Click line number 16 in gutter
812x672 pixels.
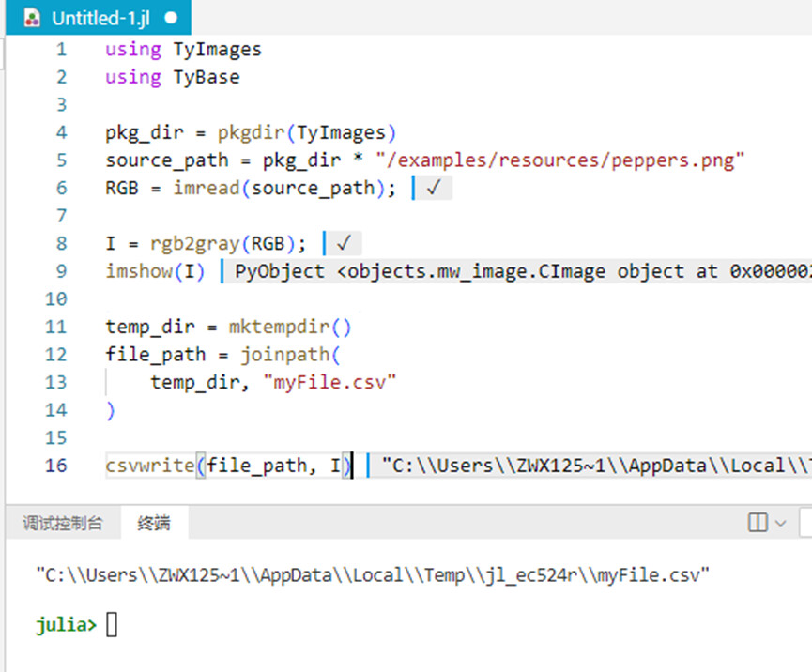(x=56, y=466)
